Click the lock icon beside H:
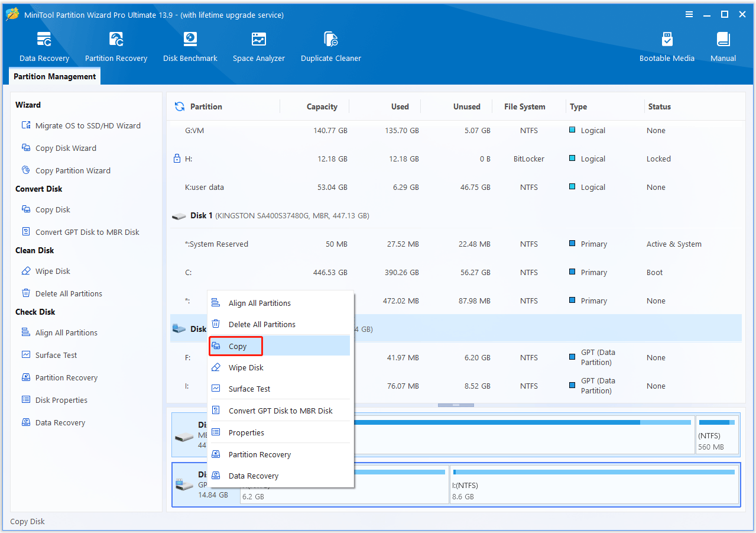 (x=176, y=159)
